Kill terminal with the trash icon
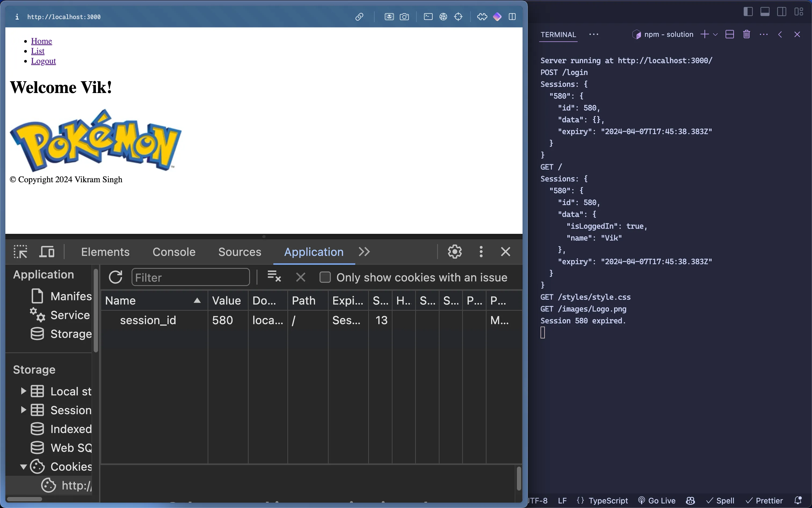Viewport: 812px width, 508px height. click(746, 34)
